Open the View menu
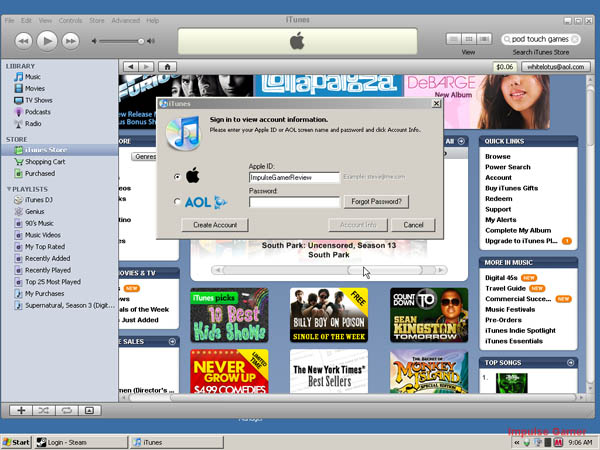The image size is (600, 450). 45,20
